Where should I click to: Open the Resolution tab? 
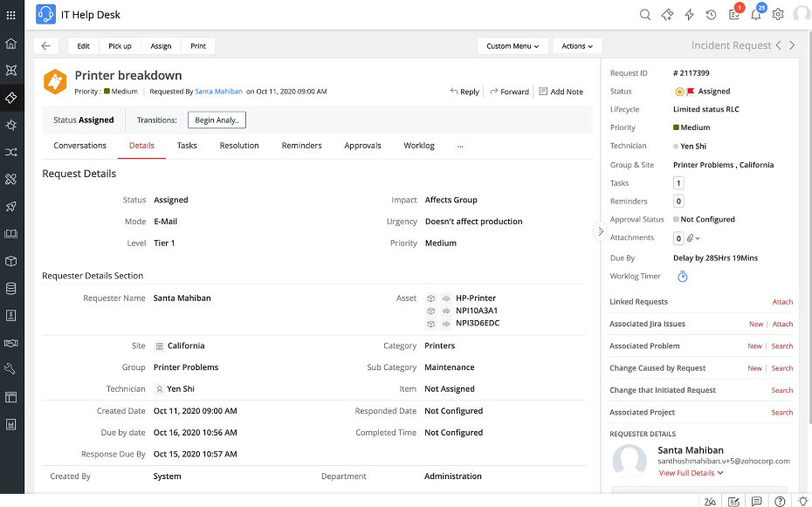pyautogui.click(x=239, y=146)
